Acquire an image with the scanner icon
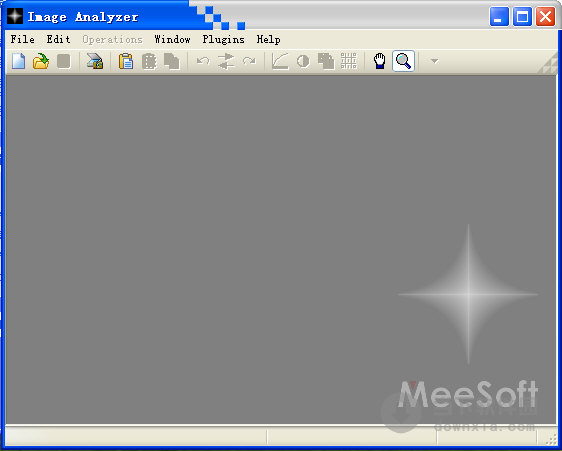This screenshot has height=451, width=562. 95,61
